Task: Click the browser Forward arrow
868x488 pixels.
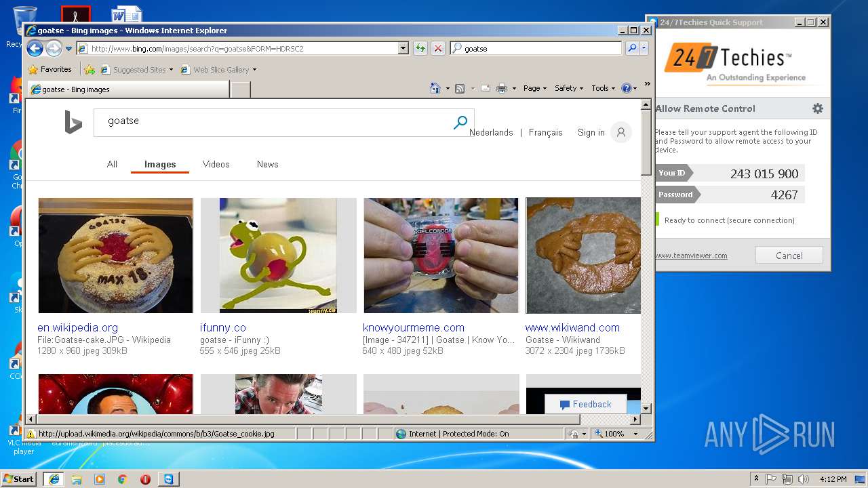Action: [x=53, y=48]
